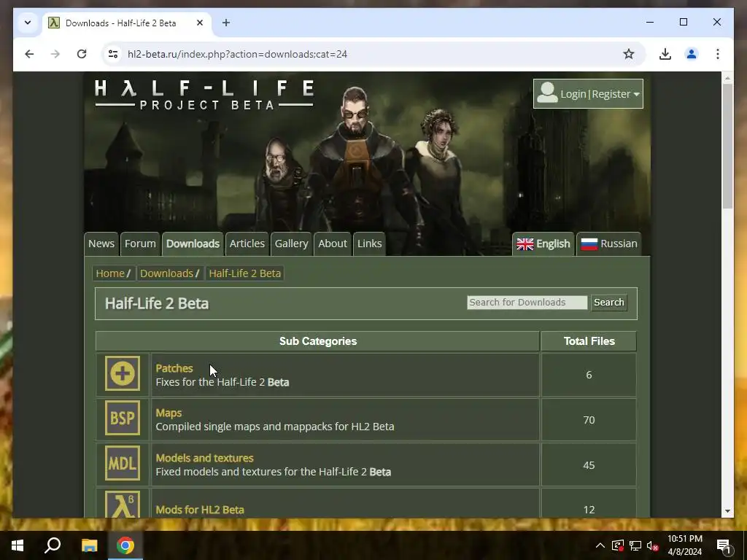Screen dimensions: 747x560
Task: Click the MDL Models category icon
Action: [123, 463]
